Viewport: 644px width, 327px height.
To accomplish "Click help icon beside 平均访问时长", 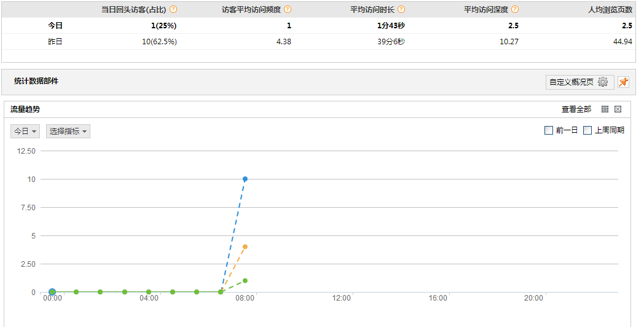I will click(401, 9).
